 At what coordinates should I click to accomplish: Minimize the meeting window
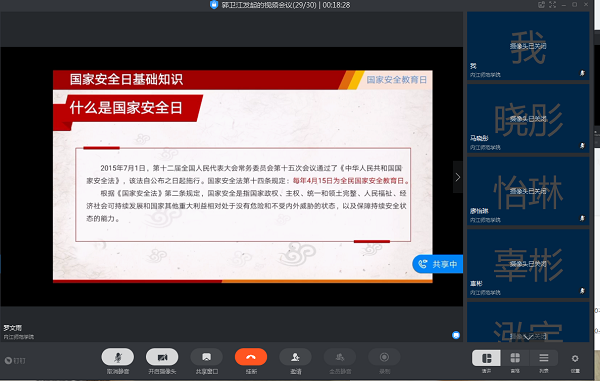tap(564, 5)
